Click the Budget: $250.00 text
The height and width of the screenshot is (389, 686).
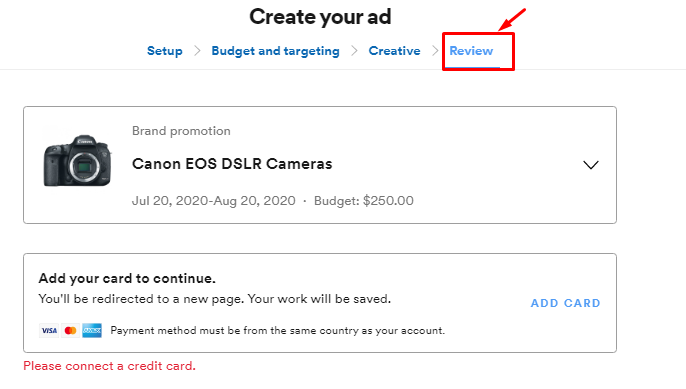click(x=364, y=201)
